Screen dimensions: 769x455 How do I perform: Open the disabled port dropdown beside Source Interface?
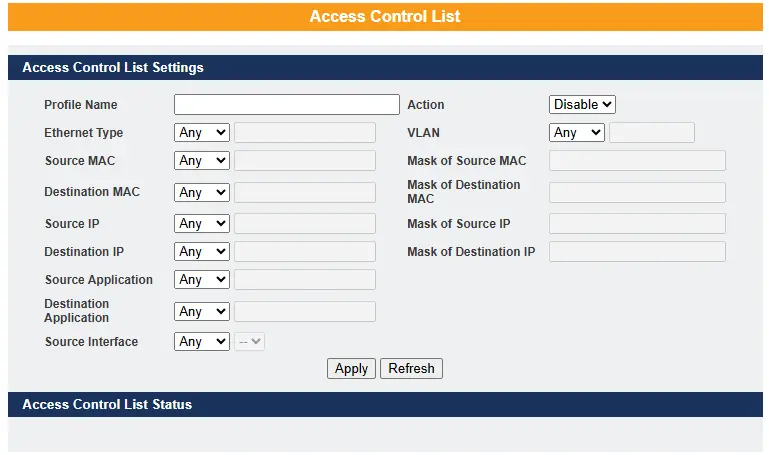[x=250, y=341]
